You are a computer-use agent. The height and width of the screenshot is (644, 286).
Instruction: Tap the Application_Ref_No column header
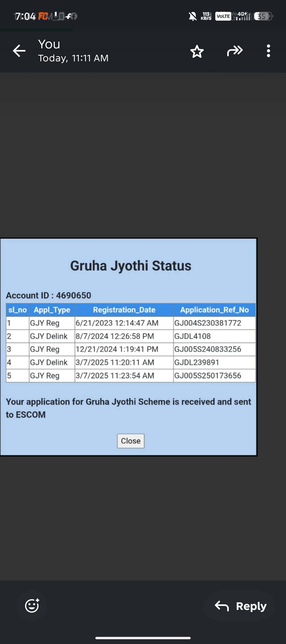pyautogui.click(x=214, y=310)
